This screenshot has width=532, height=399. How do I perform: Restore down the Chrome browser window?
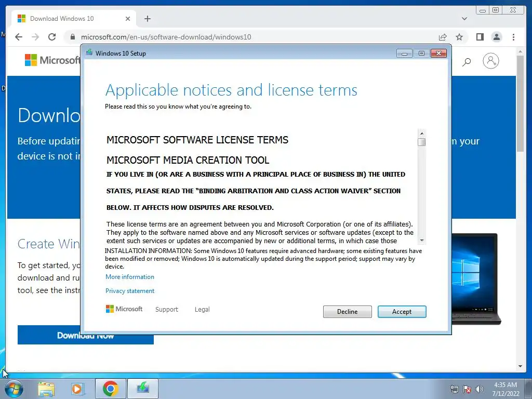point(496,10)
